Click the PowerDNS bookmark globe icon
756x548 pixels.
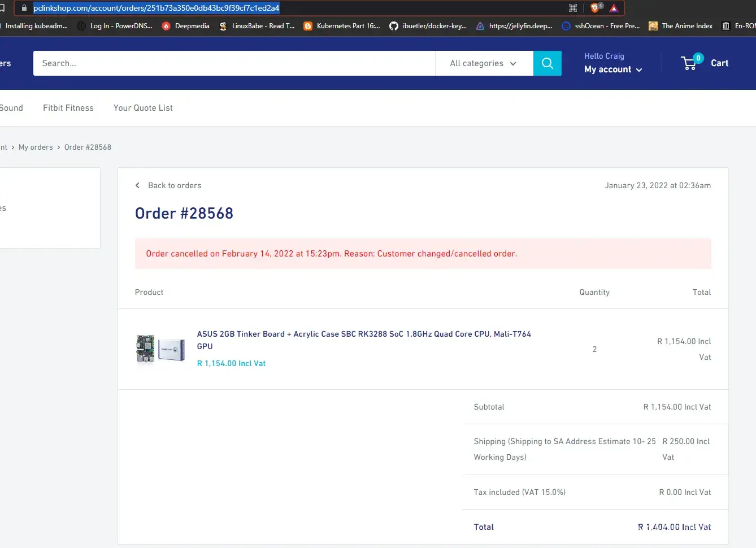point(81,26)
